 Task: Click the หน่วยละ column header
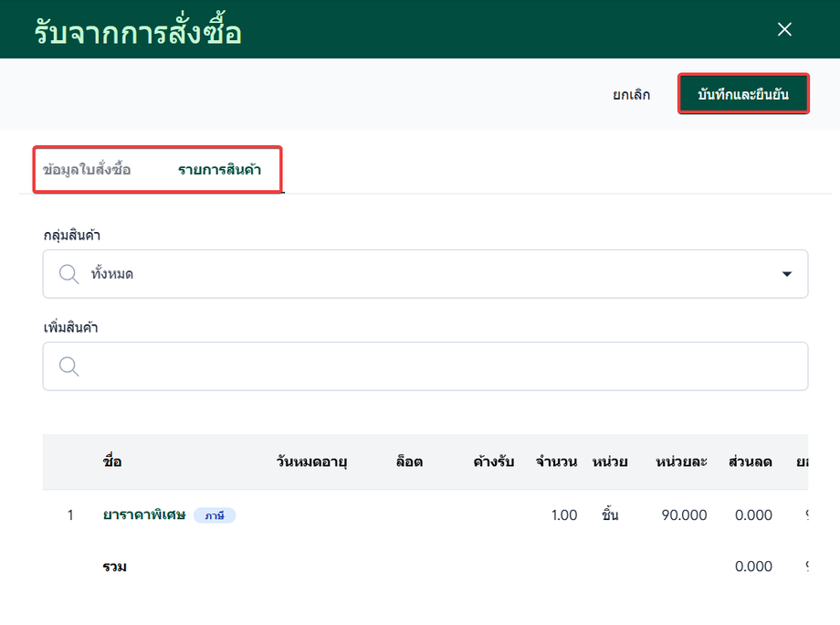(x=681, y=461)
